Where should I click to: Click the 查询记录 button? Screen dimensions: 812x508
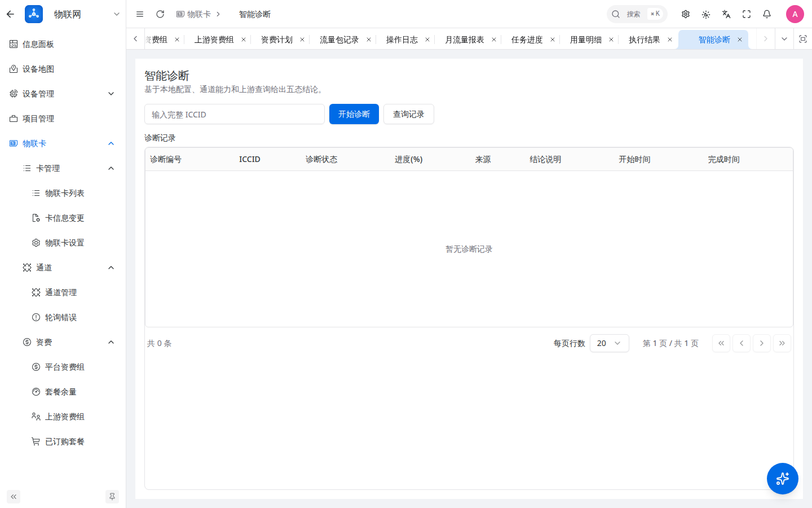coord(409,114)
